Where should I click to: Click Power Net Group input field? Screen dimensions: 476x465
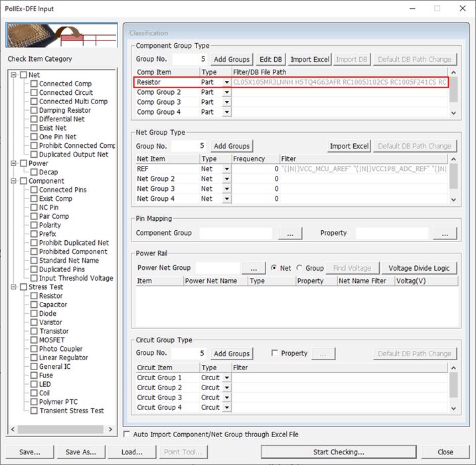pos(218,268)
